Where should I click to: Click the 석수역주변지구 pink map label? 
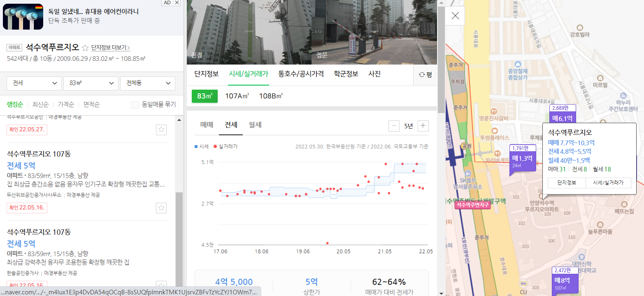473,204
